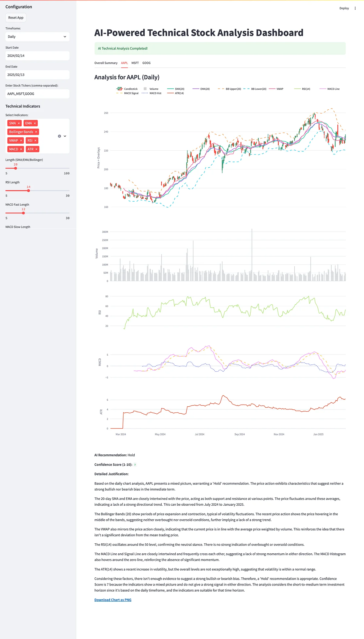
Task: Click the stock tickers input field
Action: (37, 94)
